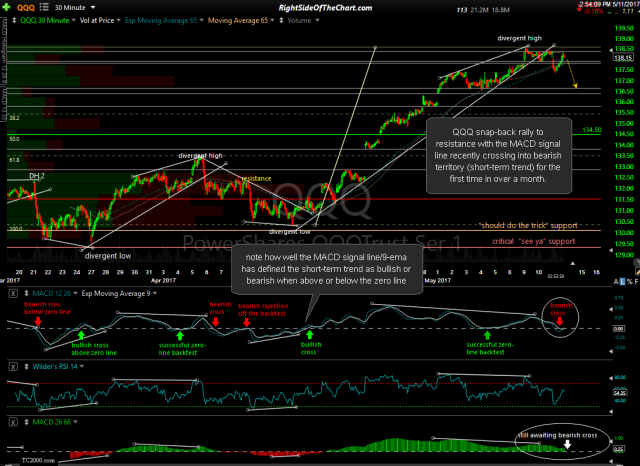Click the -0.18% percent change value

(x=593, y=11)
